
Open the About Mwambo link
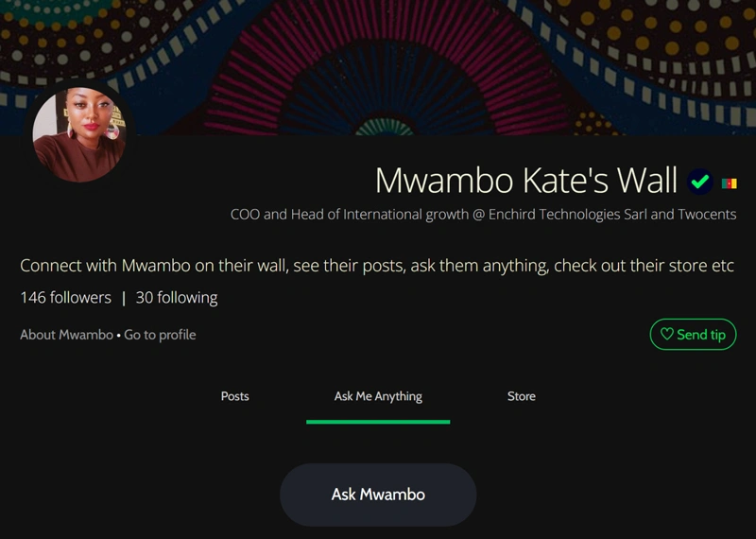pyautogui.click(x=66, y=335)
